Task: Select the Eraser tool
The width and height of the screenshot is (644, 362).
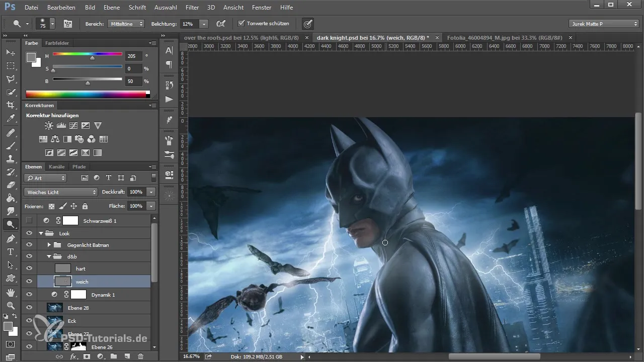Action: tap(10, 185)
